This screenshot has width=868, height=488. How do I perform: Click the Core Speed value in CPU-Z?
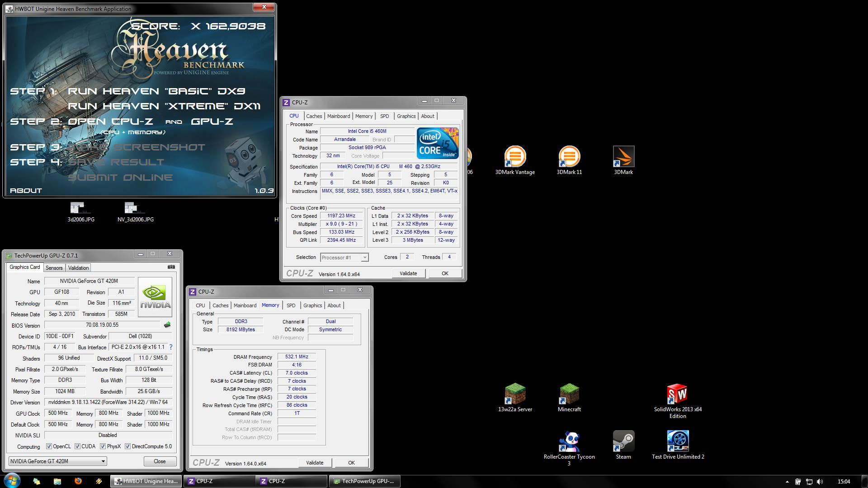(341, 216)
